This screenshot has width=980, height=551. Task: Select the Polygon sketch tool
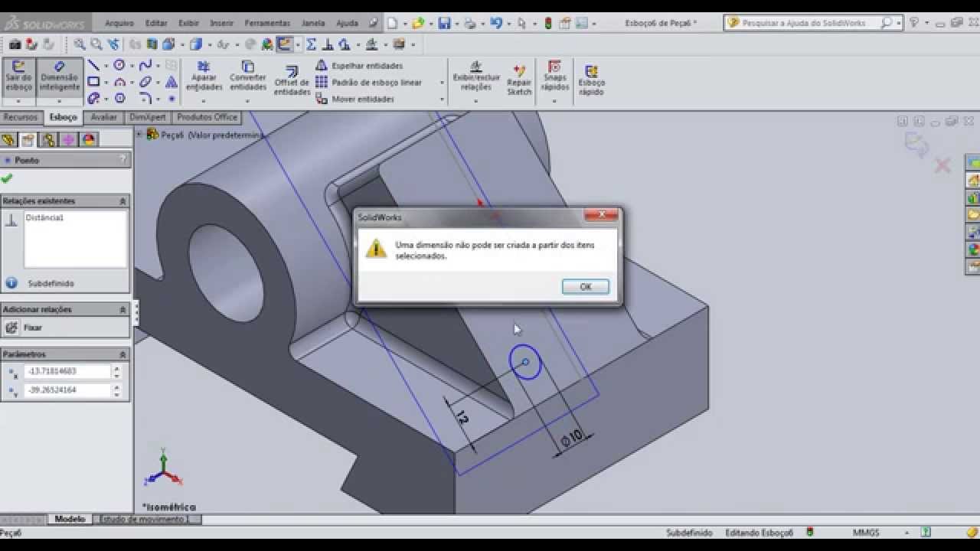click(119, 99)
